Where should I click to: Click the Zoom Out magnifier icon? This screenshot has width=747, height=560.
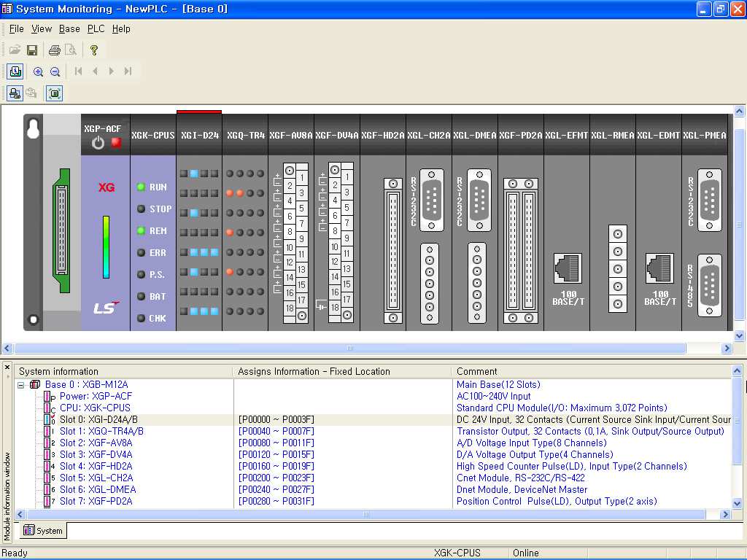[55, 72]
